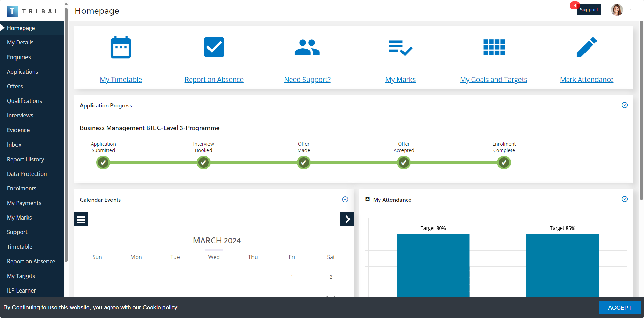This screenshot has width=644, height=318.
Task: Click the MARCH 2024 calendar title
Action: (x=217, y=241)
